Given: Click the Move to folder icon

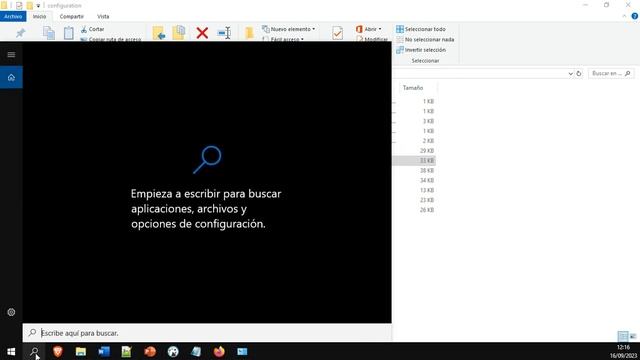Looking at the screenshot, I should 159,33.
